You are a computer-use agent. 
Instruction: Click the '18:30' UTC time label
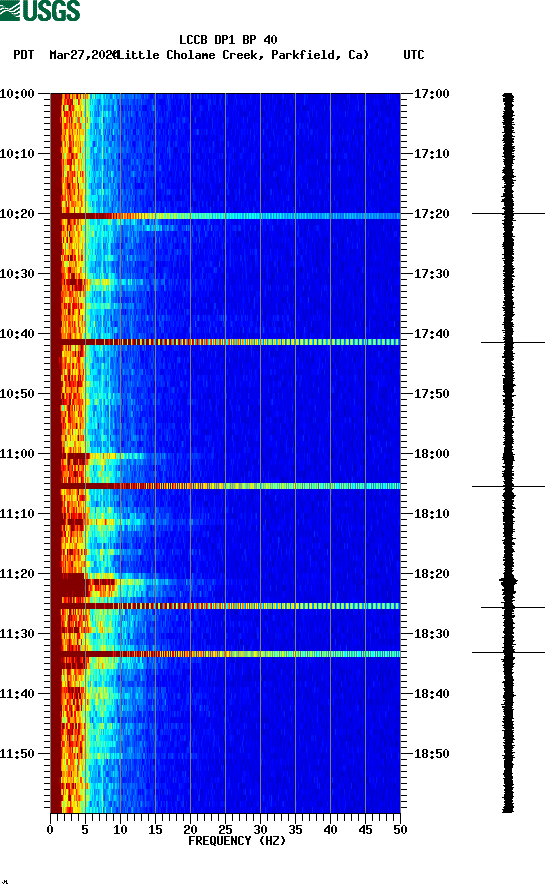(431, 634)
